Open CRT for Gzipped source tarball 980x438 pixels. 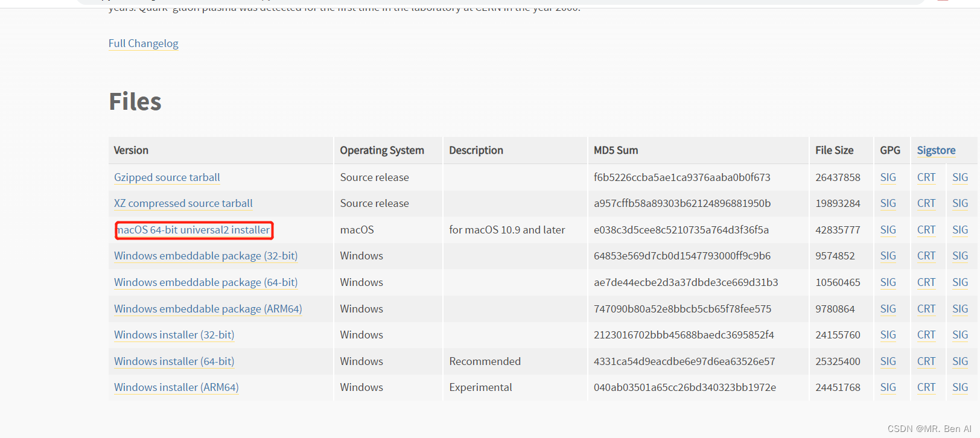tap(926, 177)
